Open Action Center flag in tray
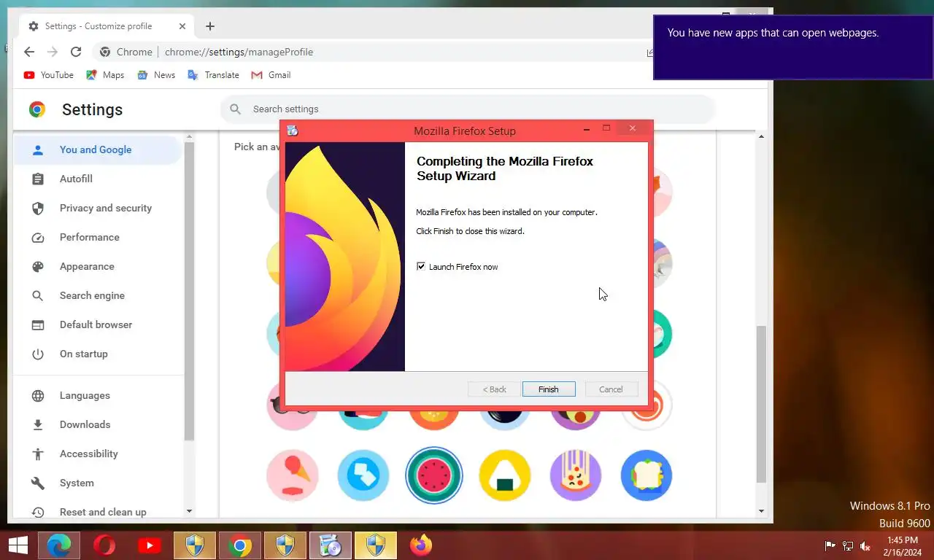The image size is (934, 560). point(830,546)
